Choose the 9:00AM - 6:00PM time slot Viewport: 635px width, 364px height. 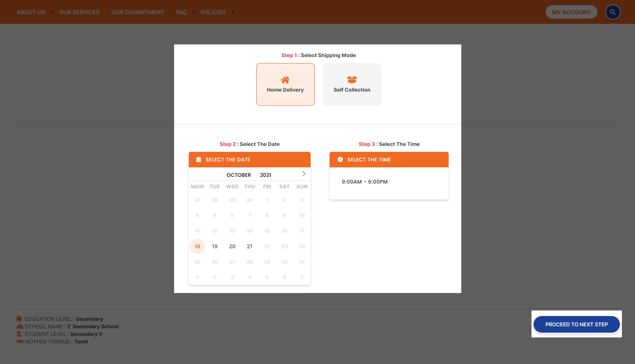click(365, 182)
